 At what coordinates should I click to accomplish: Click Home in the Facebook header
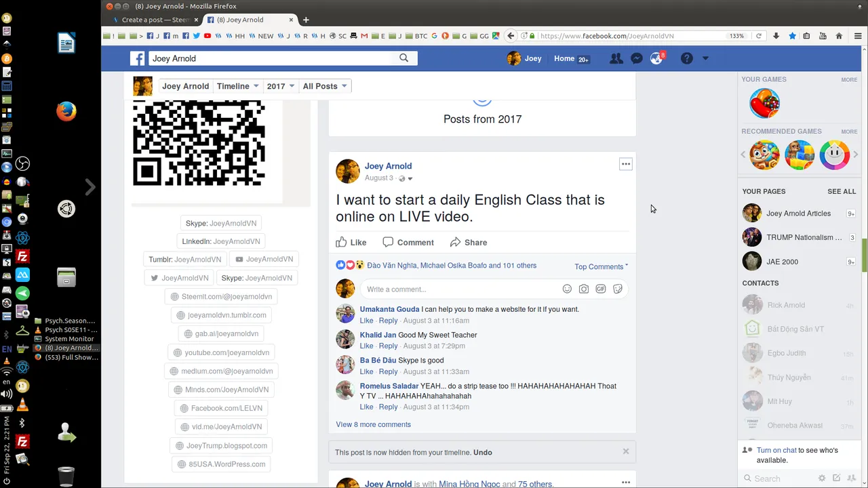coord(564,58)
